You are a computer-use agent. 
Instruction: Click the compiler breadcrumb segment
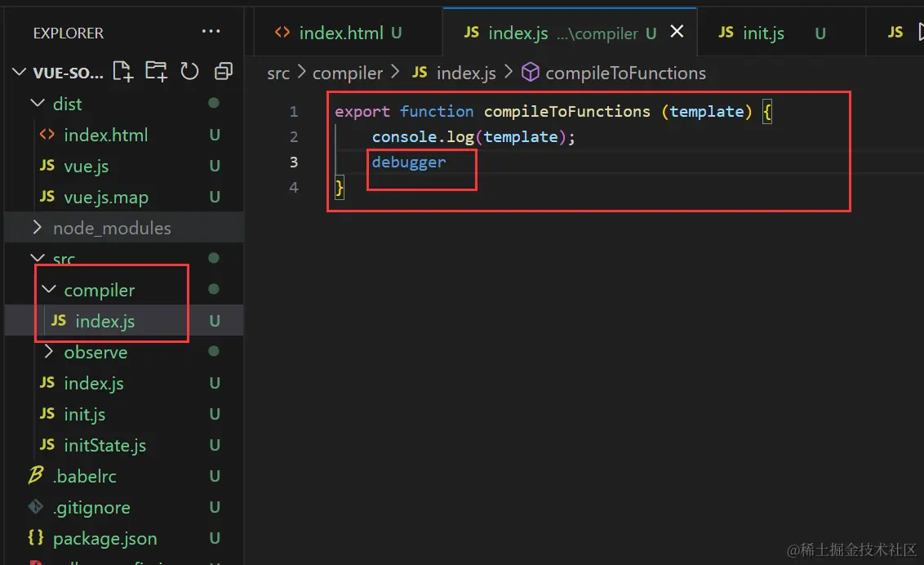(x=348, y=73)
